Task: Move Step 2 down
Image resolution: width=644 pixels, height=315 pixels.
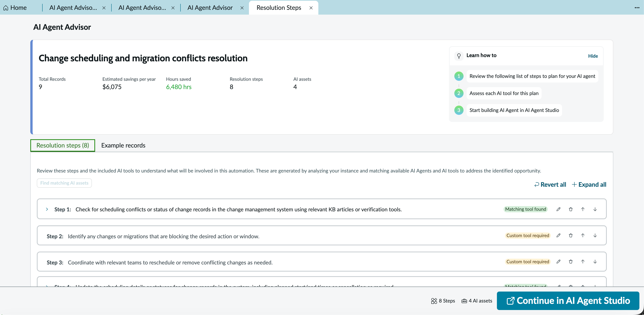Action: (x=595, y=235)
